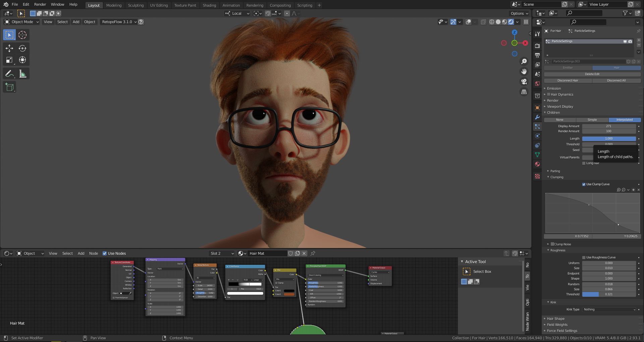Open the Material properties tab
This screenshot has height=342, width=644.
point(537,164)
